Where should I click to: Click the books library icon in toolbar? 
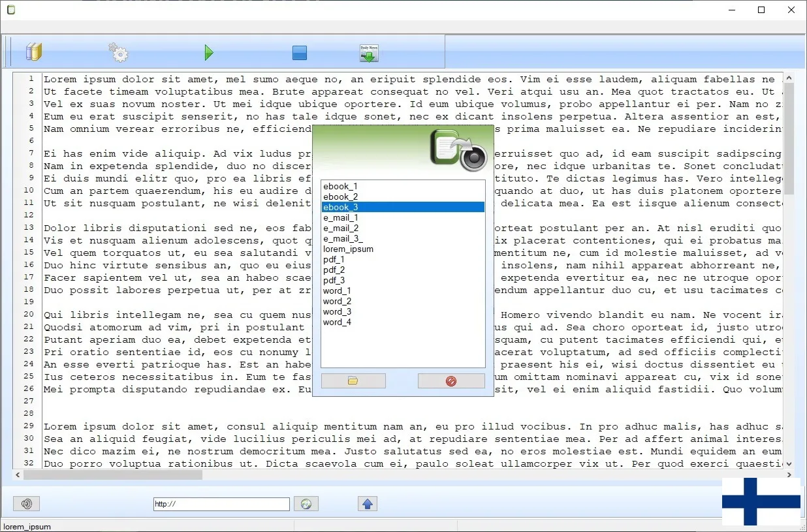coord(33,52)
